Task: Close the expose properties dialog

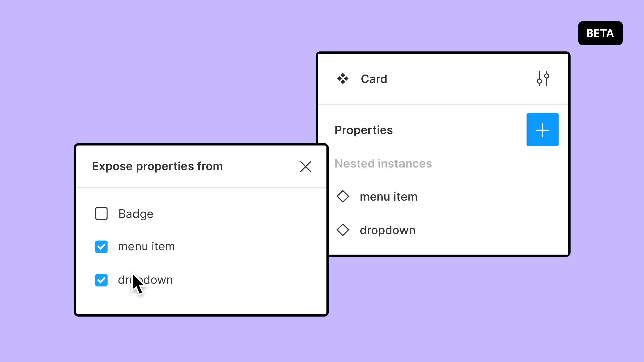Action: pyautogui.click(x=306, y=166)
